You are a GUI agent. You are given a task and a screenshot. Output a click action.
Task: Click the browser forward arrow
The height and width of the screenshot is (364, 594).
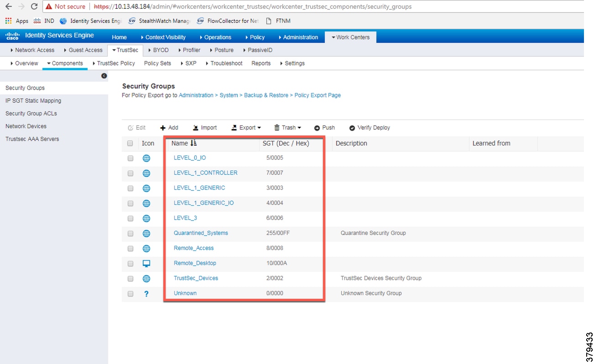pos(21,6)
